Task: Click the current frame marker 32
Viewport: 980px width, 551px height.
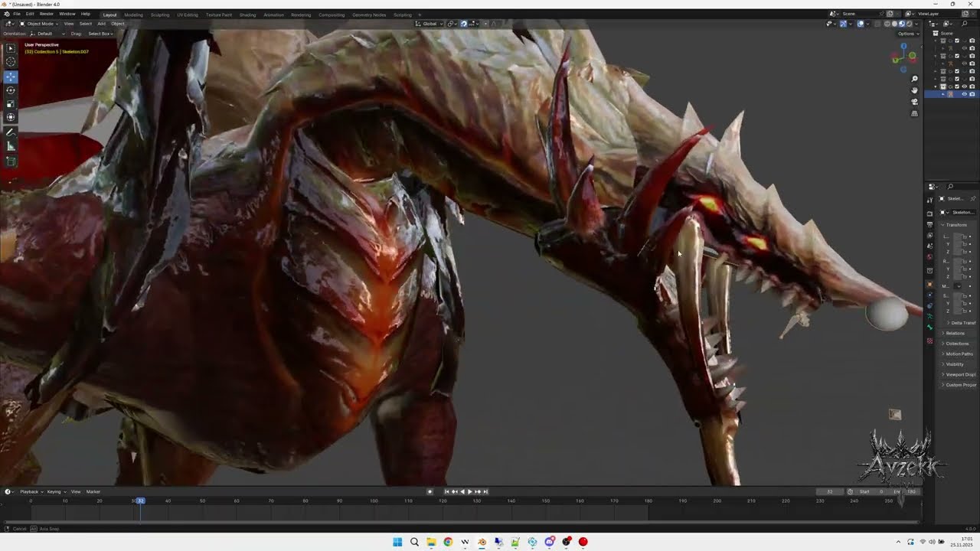Action: pos(140,500)
